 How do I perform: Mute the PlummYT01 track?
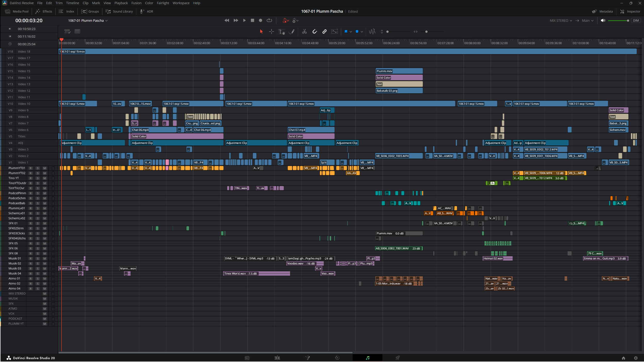pyautogui.click(x=45, y=168)
